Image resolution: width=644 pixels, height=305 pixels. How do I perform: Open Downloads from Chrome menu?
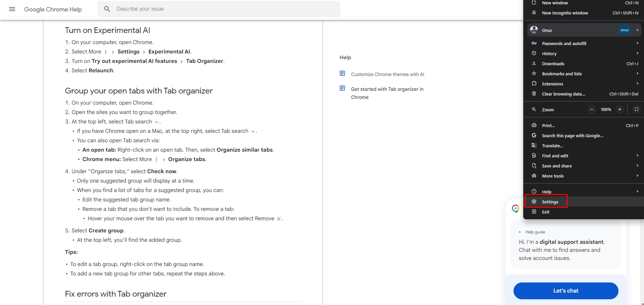(x=584, y=64)
